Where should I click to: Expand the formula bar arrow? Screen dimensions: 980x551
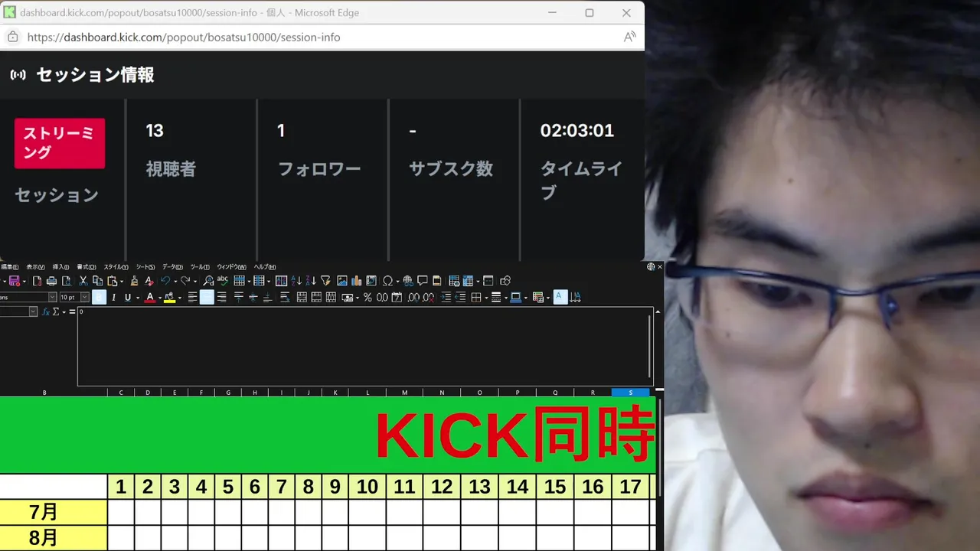tap(657, 312)
